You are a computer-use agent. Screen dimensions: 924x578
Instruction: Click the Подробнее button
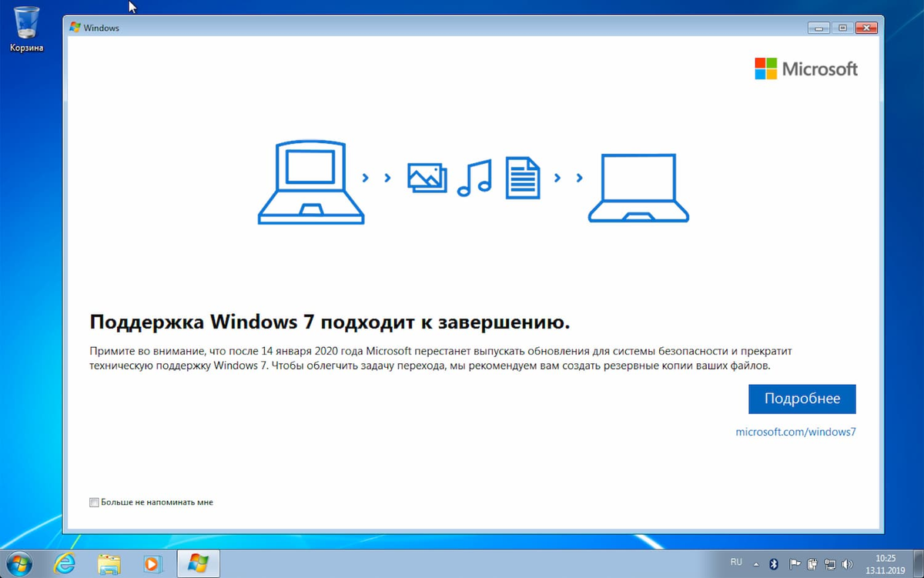(802, 399)
